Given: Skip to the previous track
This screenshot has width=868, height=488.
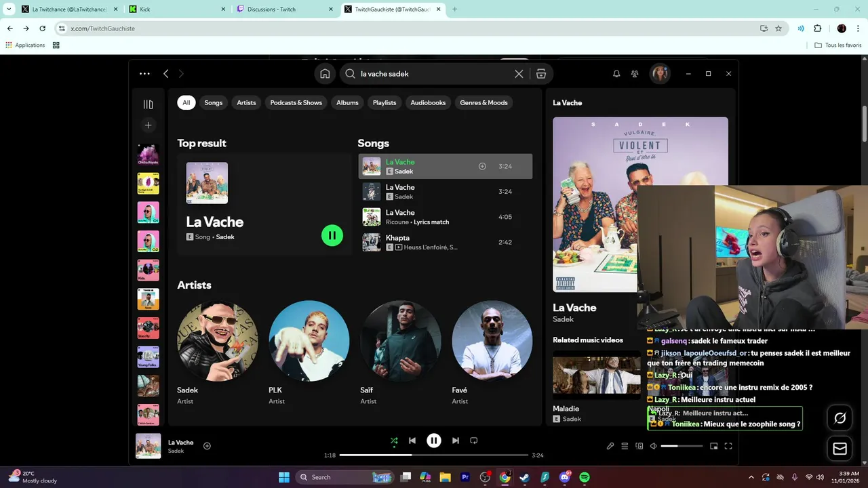Looking at the screenshot, I should pos(412,441).
